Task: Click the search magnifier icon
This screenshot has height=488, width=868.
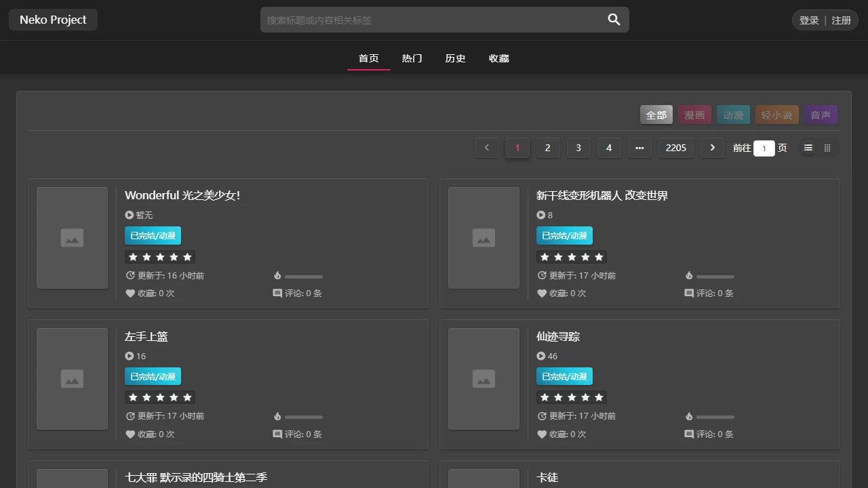Action: point(614,20)
